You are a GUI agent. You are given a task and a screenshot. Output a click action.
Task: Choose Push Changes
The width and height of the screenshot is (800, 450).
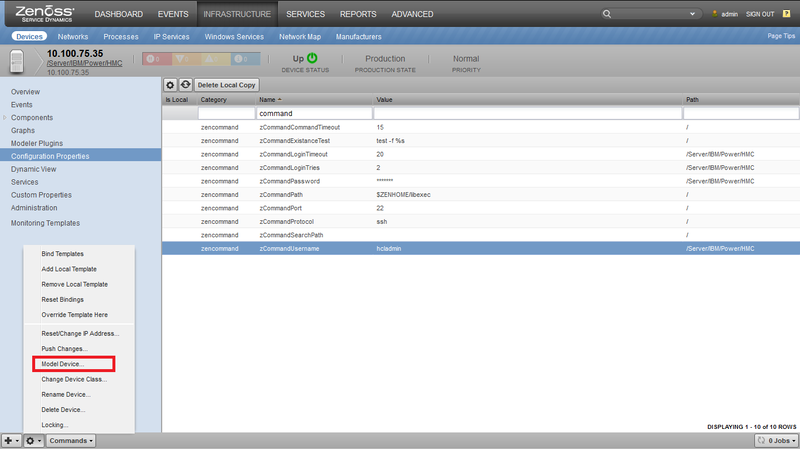pyautogui.click(x=64, y=349)
